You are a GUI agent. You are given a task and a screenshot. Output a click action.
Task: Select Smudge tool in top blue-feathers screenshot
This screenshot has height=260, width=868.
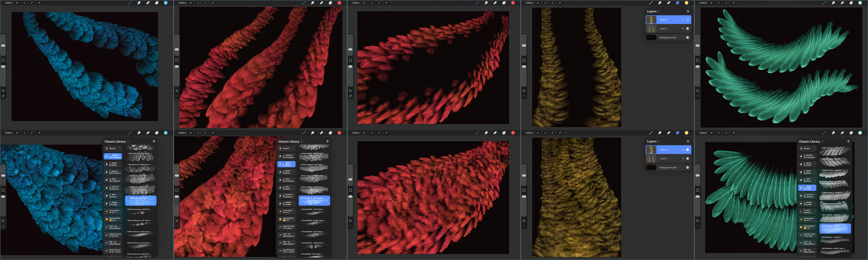(x=139, y=3)
